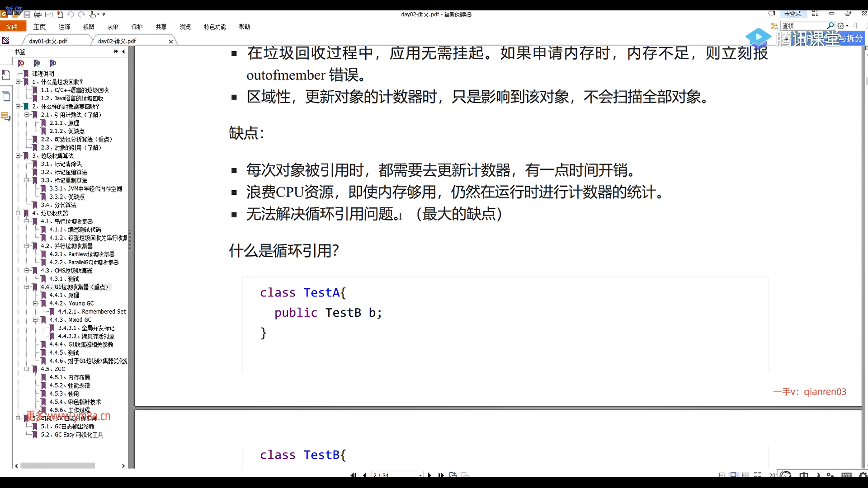Collapse the '4.4、G1垃圾收集器' bookmark node

pyautogui.click(x=27, y=287)
